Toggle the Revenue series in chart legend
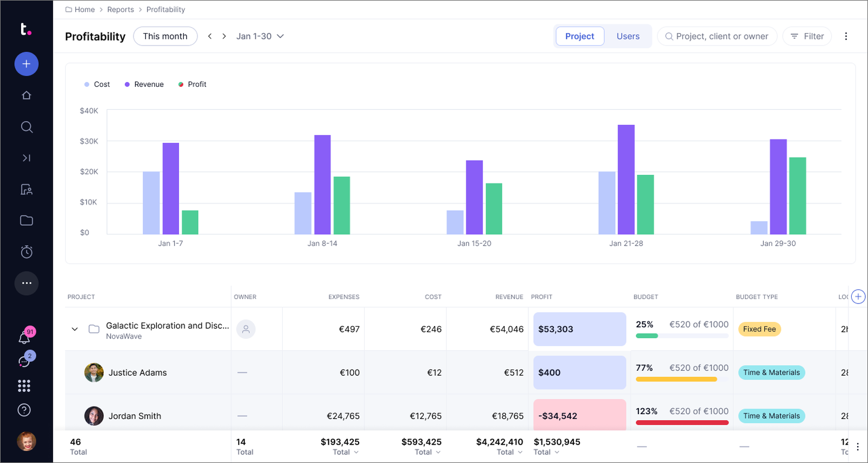Screen dimensions: 868x463 point(144,84)
